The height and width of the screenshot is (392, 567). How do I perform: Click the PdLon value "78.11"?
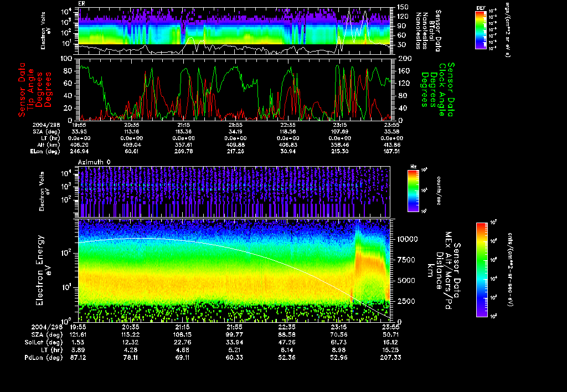click(130, 357)
